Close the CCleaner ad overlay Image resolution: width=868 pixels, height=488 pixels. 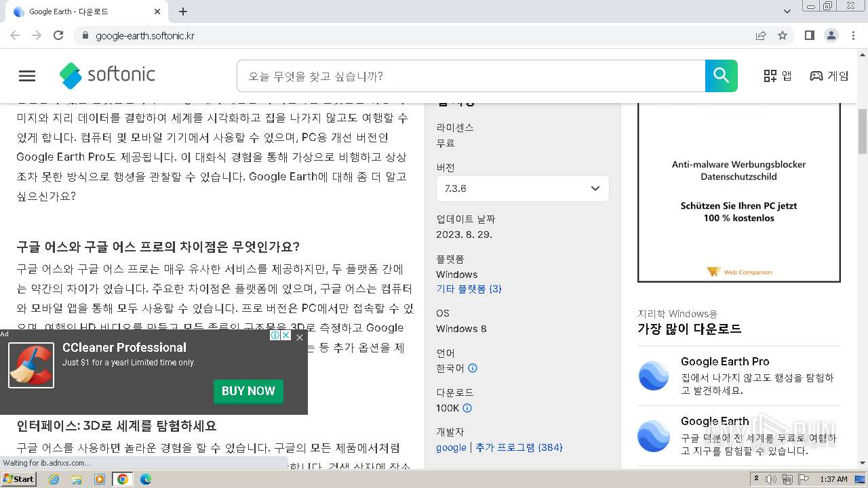point(300,338)
